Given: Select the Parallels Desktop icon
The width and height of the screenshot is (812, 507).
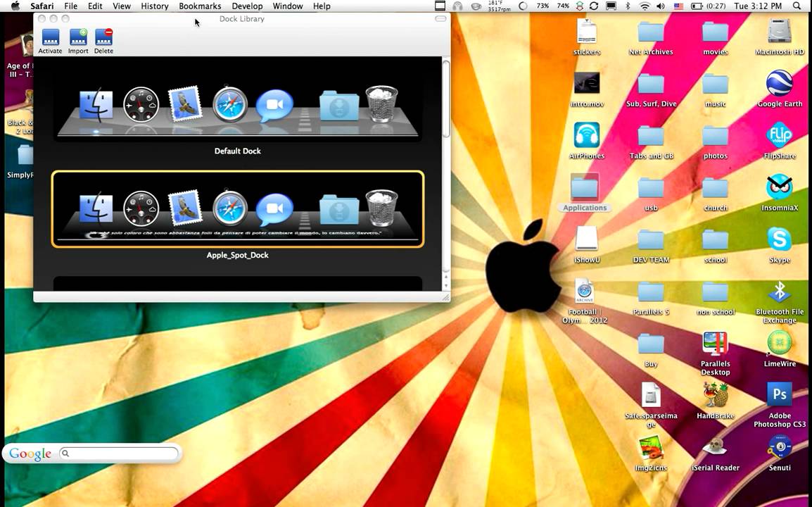Looking at the screenshot, I should (715, 343).
